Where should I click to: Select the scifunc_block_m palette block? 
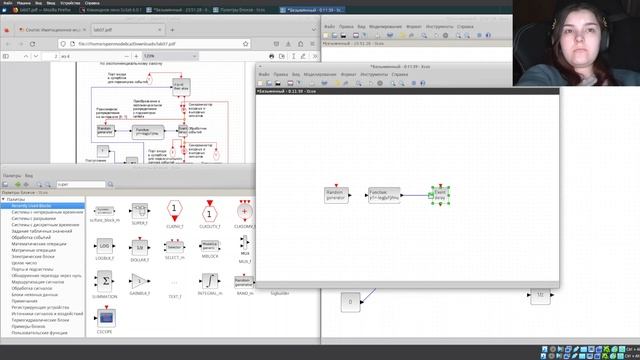104,211
